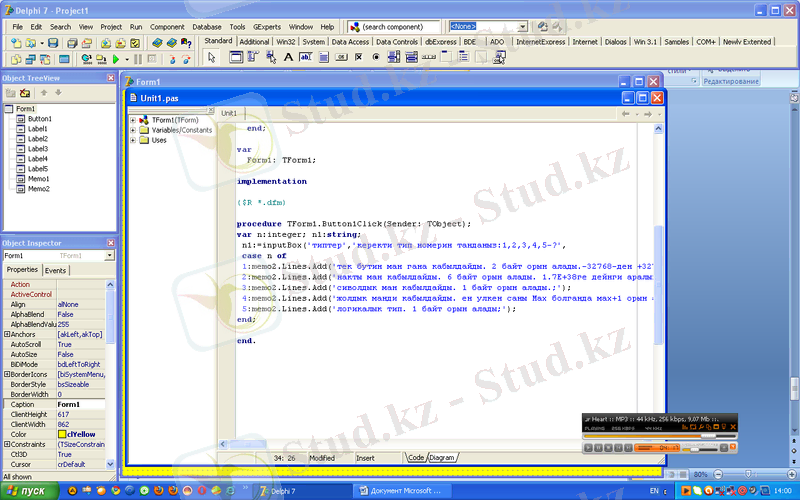The height and width of the screenshot is (500, 800).
Task: Open the dropdown arrow beside Open icon
Action: point(42,43)
